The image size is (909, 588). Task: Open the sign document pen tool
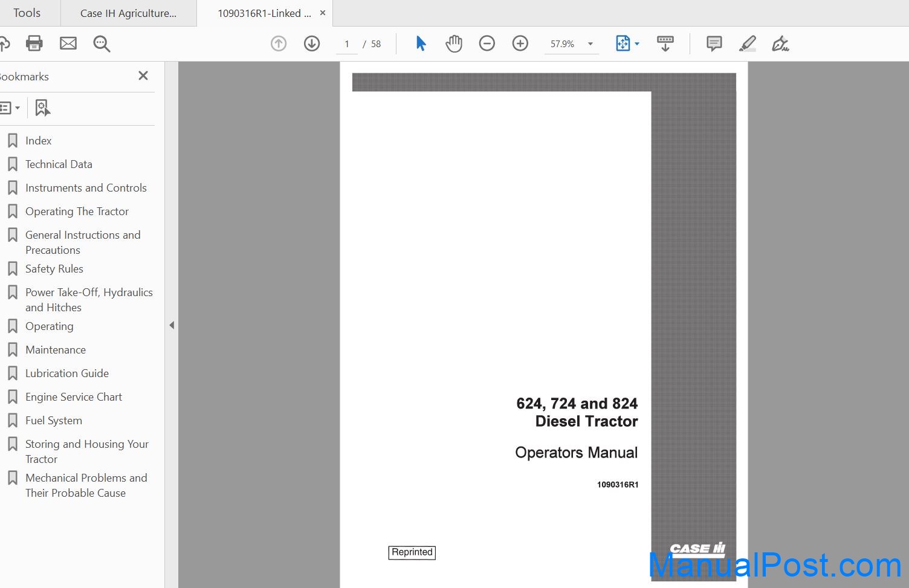coord(780,44)
